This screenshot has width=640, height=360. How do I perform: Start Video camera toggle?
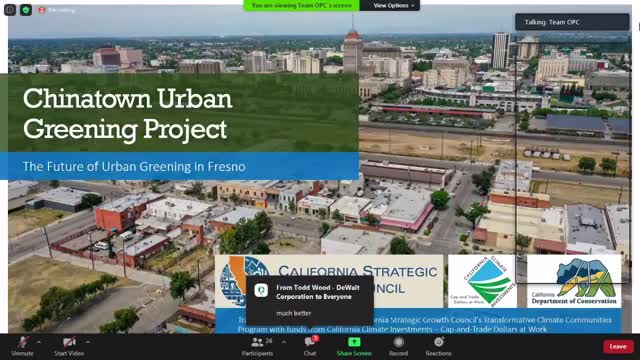tap(69, 347)
